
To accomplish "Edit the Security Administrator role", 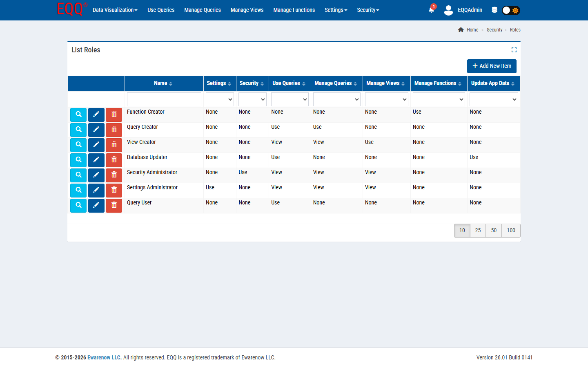I will coord(96,175).
